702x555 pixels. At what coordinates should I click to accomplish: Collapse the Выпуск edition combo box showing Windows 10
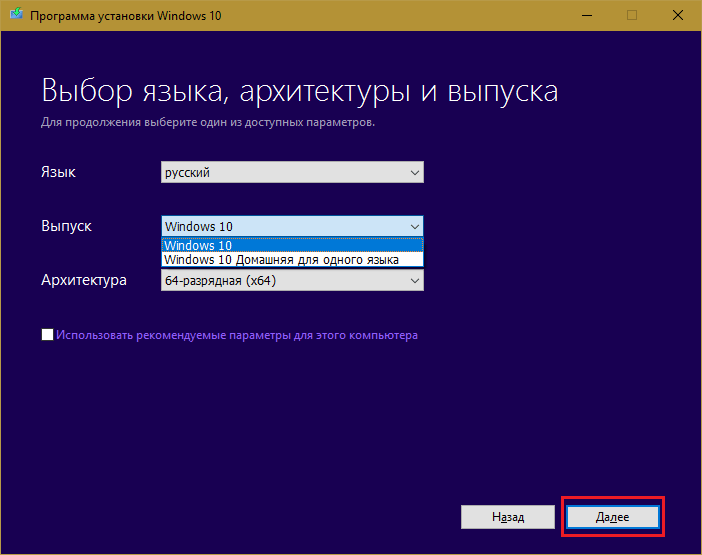pyautogui.click(x=292, y=226)
